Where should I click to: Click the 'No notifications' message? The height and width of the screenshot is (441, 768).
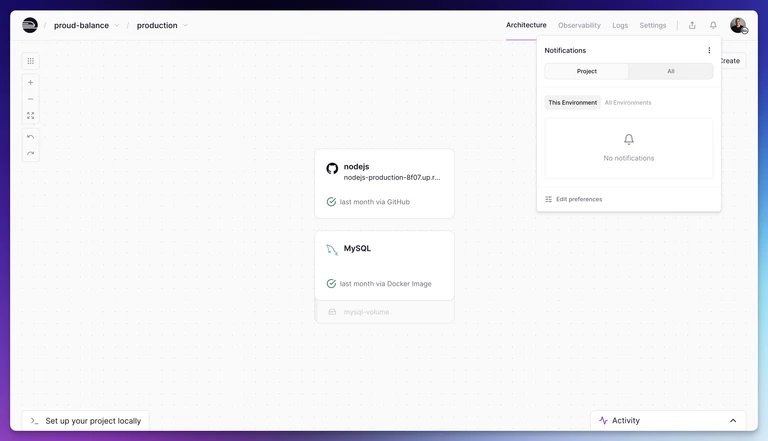click(x=629, y=158)
